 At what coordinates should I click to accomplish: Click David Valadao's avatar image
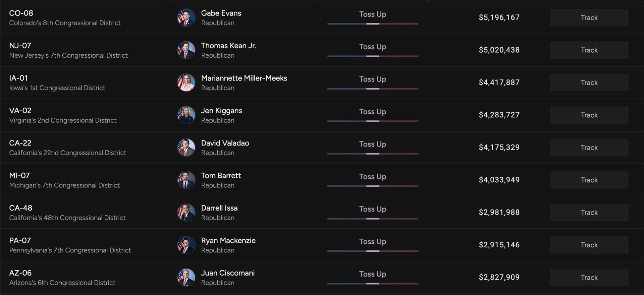point(186,148)
